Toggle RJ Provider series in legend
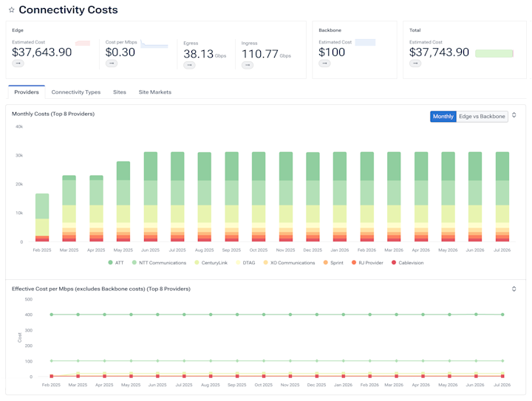 pos(367,263)
